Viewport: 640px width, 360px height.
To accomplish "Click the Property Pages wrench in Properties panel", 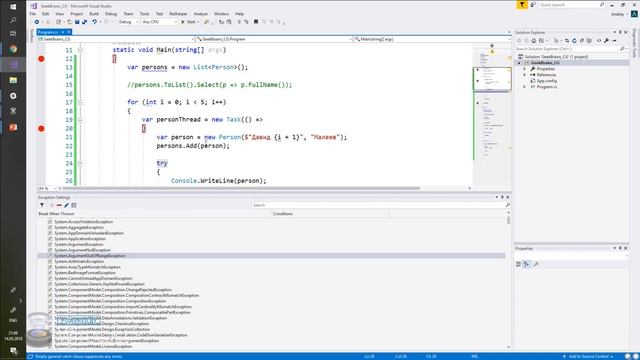I will [536, 264].
